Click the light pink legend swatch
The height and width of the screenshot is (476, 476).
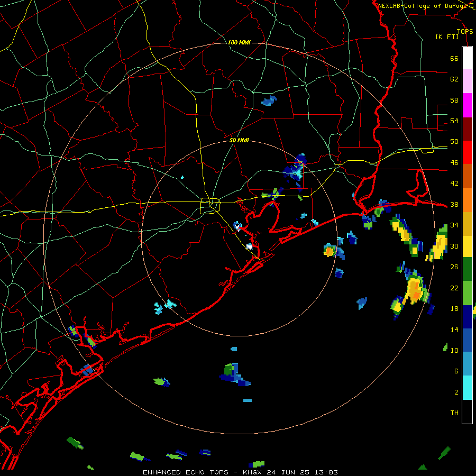click(x=467, y=81)
